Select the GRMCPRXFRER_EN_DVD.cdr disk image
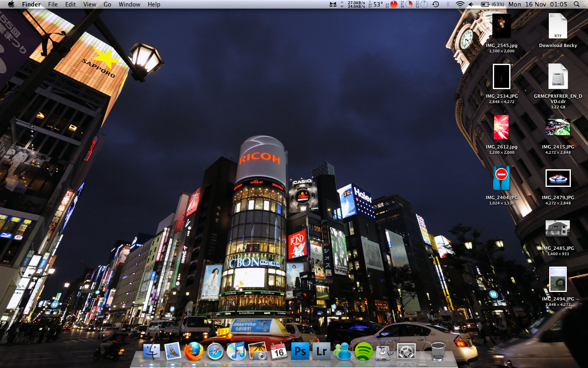The image size is (588, 368). (558, 76)
